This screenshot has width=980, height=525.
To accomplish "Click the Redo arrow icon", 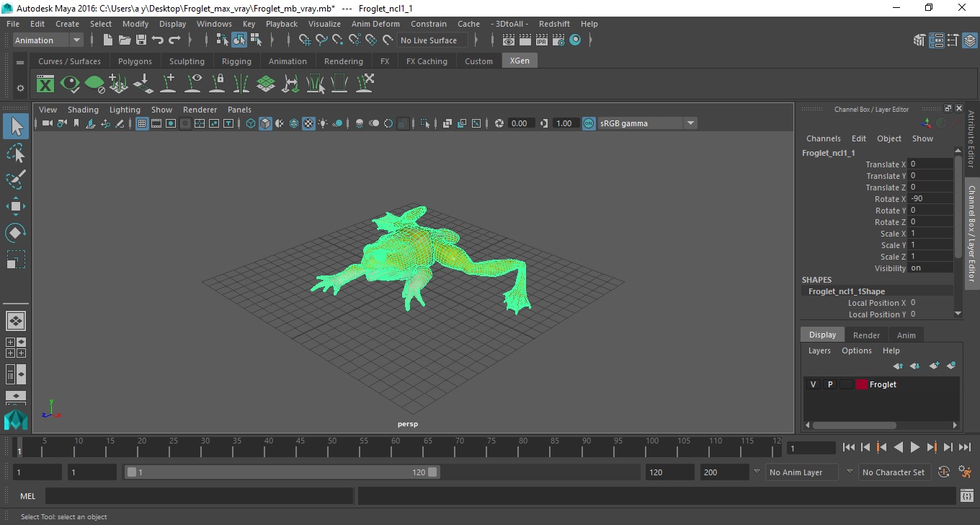I will point(174,40).
